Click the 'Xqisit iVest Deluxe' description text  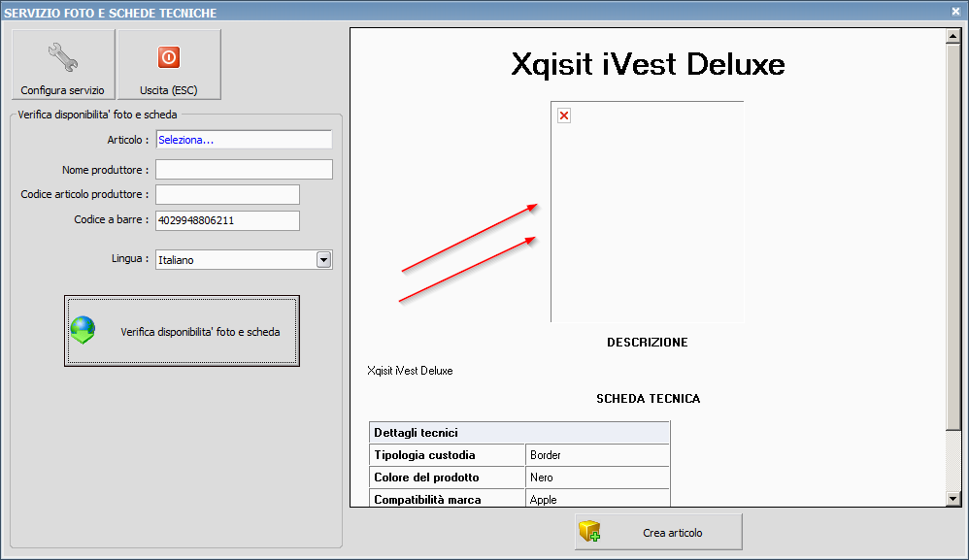pos(410,371)
